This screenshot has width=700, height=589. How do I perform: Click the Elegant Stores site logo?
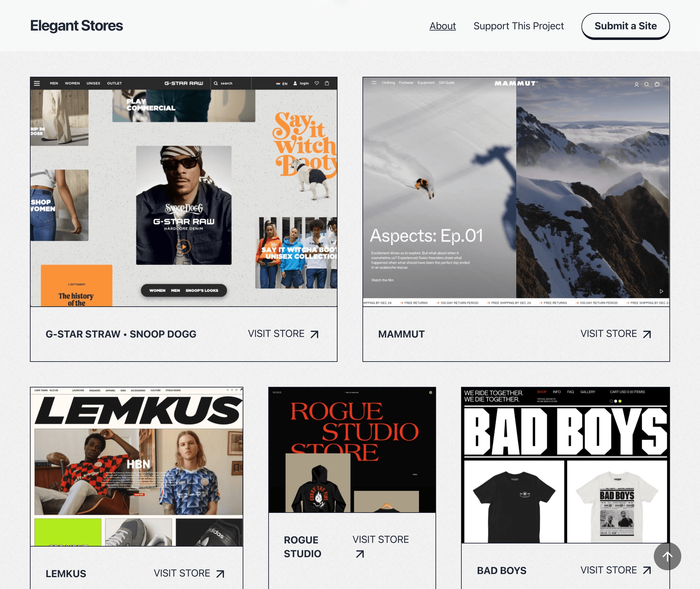click(76, 26)
